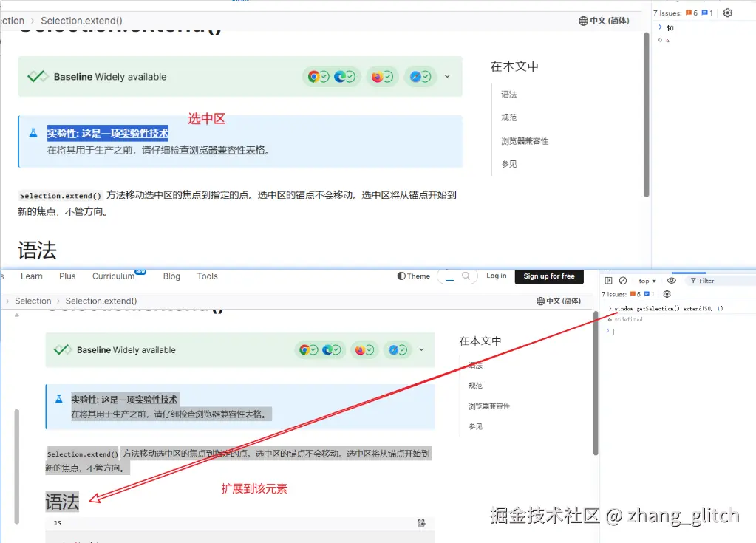Click the orange 6 issues badge in upper DevTools
Screen dimensions: 756x543
click(x=692, y=13)
